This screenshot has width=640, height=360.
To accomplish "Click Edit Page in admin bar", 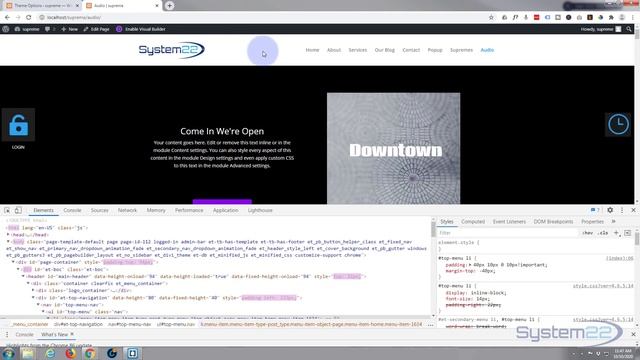I will pos(96,29).
